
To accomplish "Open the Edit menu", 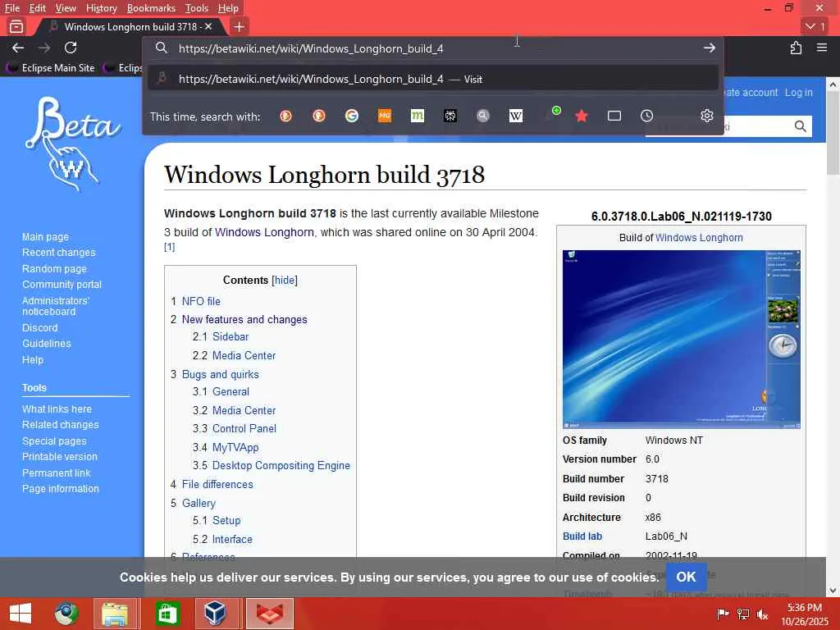I will 37,8.
